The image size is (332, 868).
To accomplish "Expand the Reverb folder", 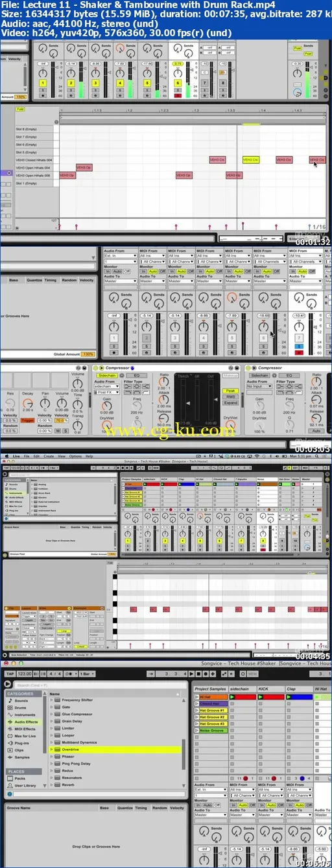I will tap(53, 784).
